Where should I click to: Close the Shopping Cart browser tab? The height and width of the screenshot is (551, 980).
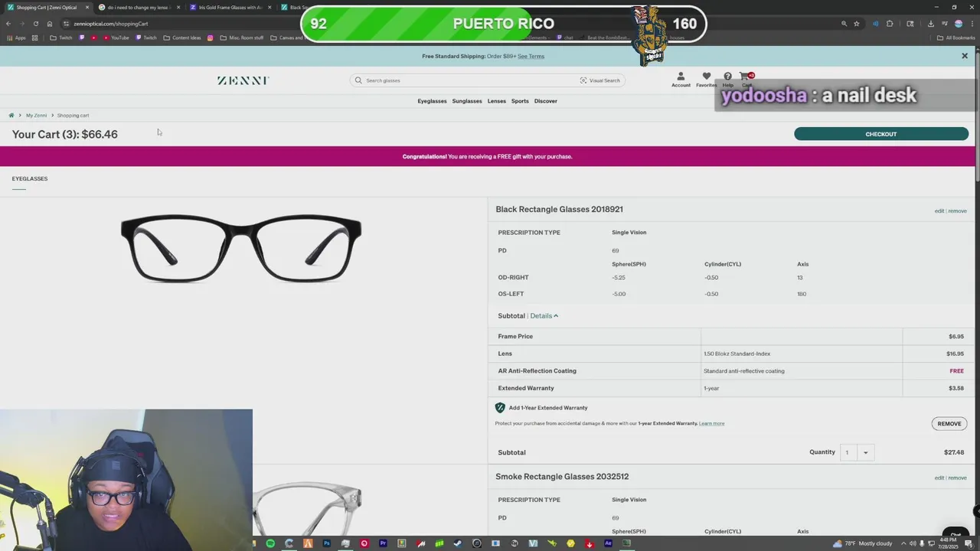(87, 7)
